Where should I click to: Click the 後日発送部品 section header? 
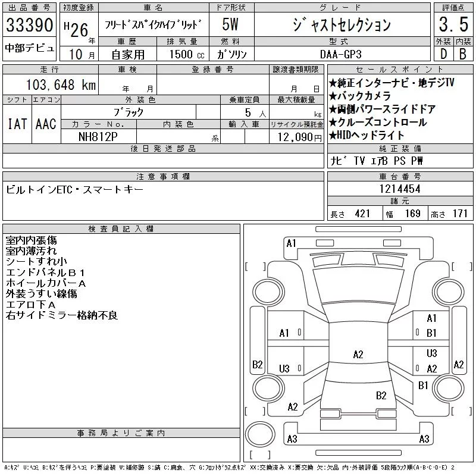pos(163,148)
